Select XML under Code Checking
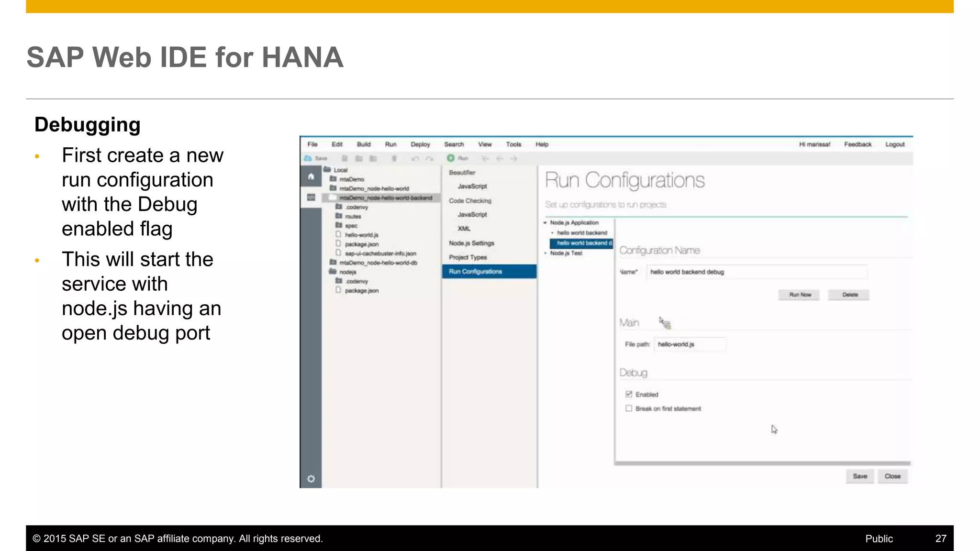This screenshot has width=980, height=551. pyautogui.click(x=464, y=229)
